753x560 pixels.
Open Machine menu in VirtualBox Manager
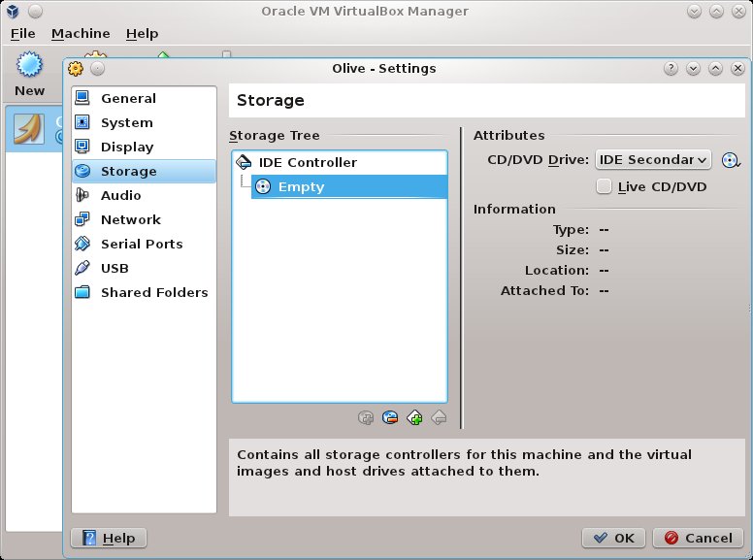pyautogui.click(x=81, y=34)
